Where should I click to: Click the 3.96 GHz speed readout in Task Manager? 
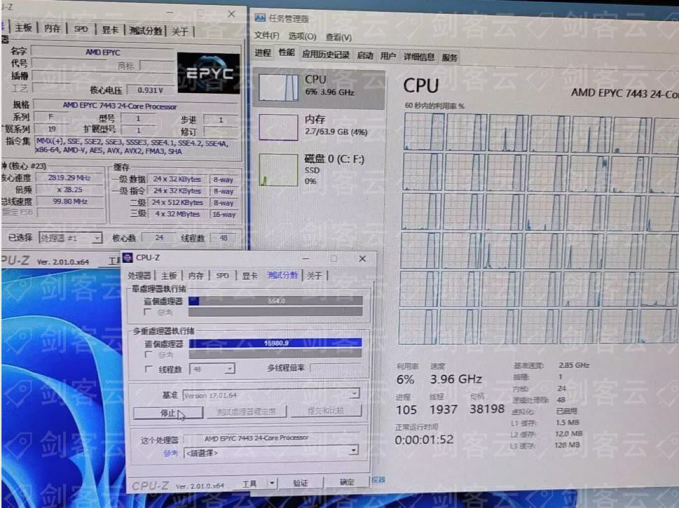(456, 379)
